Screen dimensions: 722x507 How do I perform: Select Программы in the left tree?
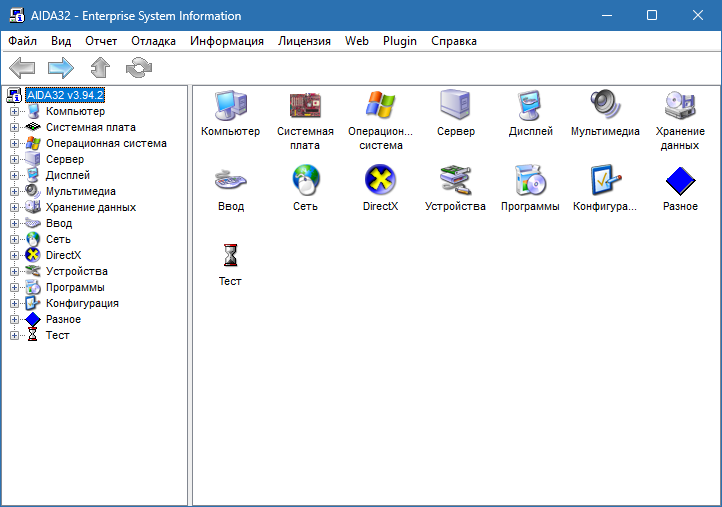(75, 287)
